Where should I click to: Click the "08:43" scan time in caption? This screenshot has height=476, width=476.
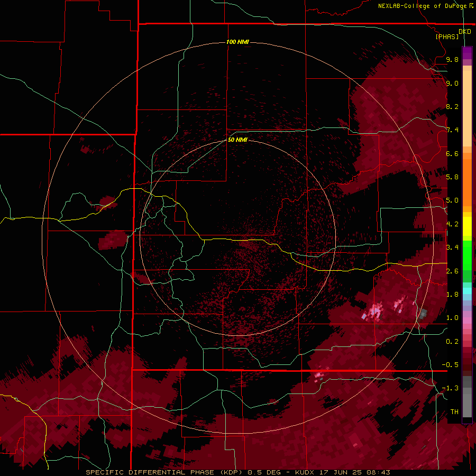pos(379,472)
